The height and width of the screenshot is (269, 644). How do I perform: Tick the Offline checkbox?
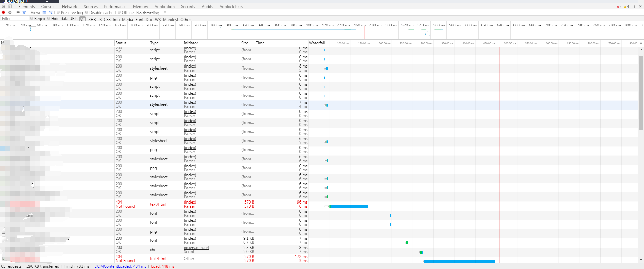click(x=119, y=12)
